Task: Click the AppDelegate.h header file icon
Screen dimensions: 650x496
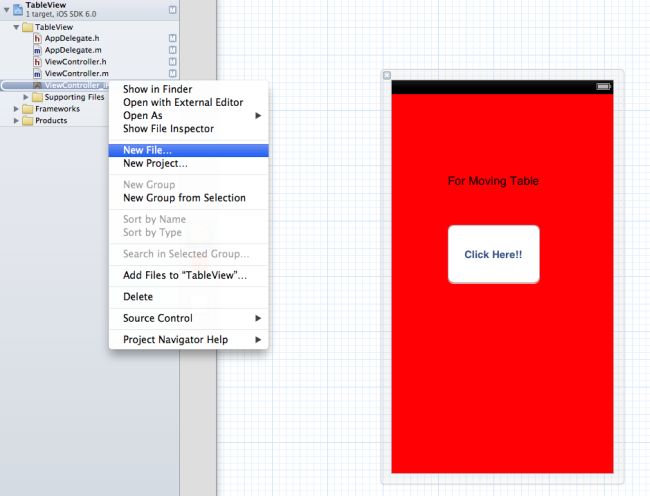Action: click(x=37, y=39)
